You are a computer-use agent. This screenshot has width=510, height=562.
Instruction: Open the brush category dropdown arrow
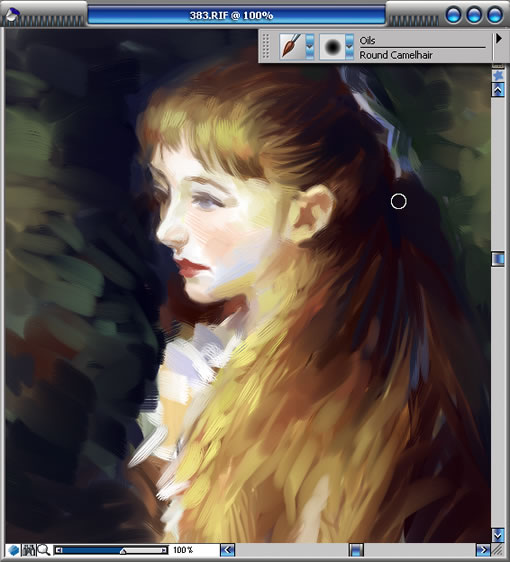click(310, 47)
